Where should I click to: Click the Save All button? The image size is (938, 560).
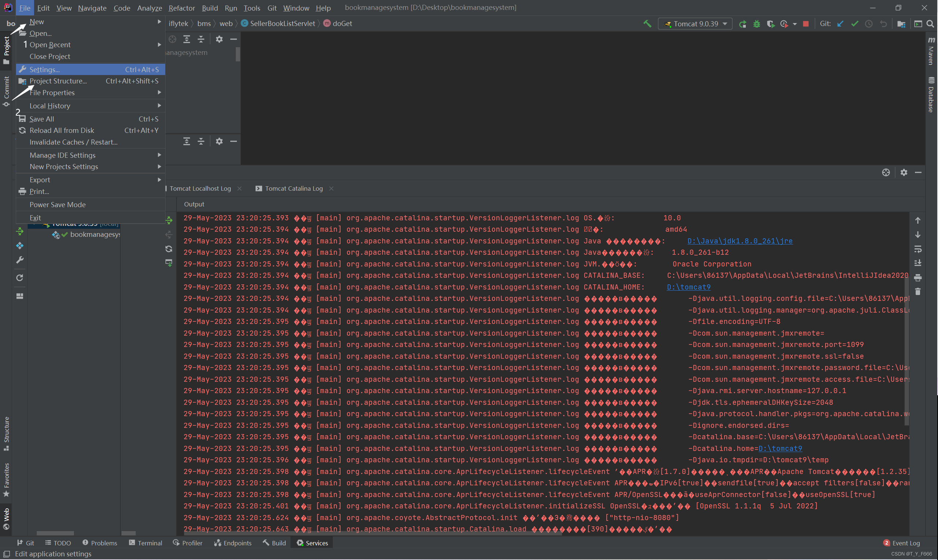click(x=41, y=118)
